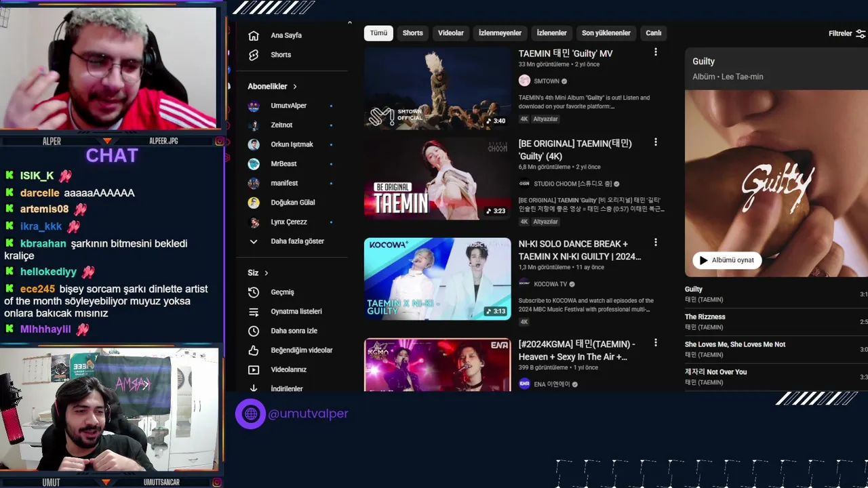
Task: Click UmutvAlper subscription avatar
Action: point(254,106)
